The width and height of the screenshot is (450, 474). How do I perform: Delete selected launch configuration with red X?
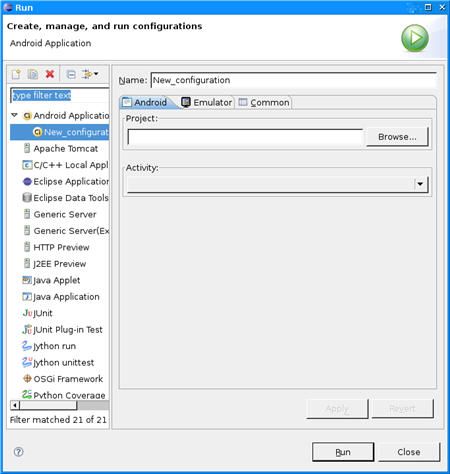50,74
